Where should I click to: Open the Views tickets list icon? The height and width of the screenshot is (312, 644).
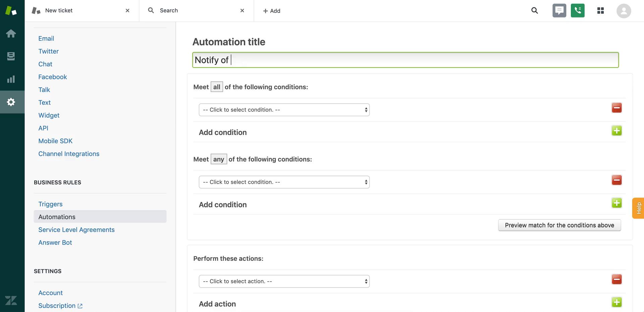click(x=11, y=56)
